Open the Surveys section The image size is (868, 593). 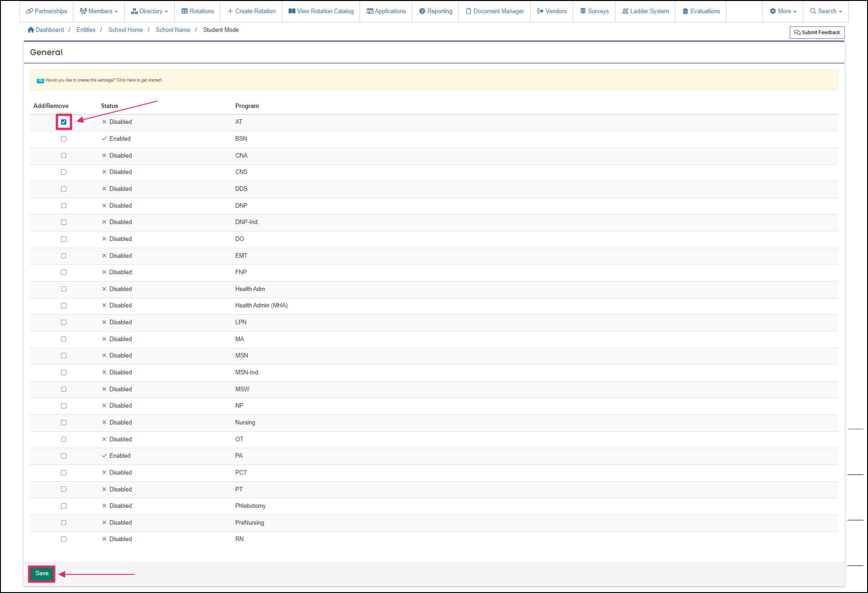tap(594, 11)
